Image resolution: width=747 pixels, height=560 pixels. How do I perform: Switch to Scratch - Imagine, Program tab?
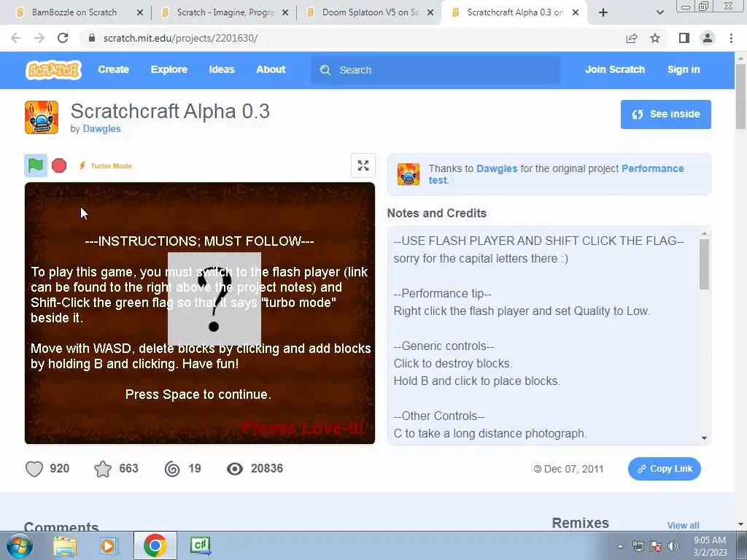(225, 12)
